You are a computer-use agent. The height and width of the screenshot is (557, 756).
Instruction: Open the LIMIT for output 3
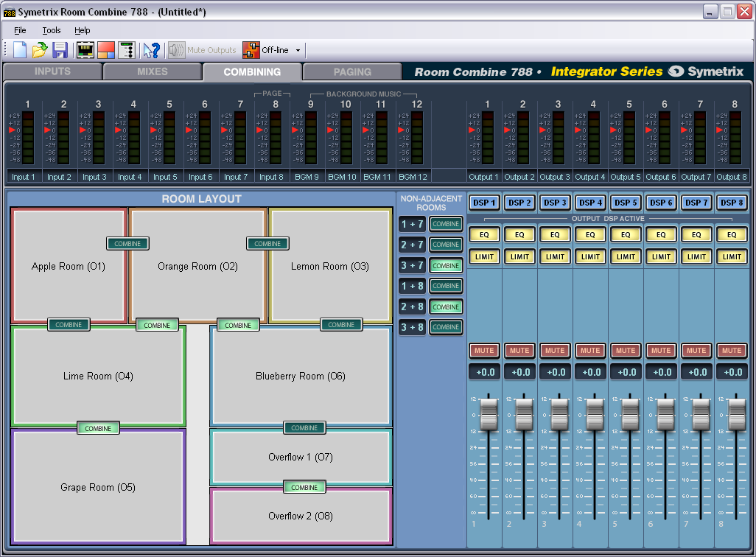[x=555, y=256]
